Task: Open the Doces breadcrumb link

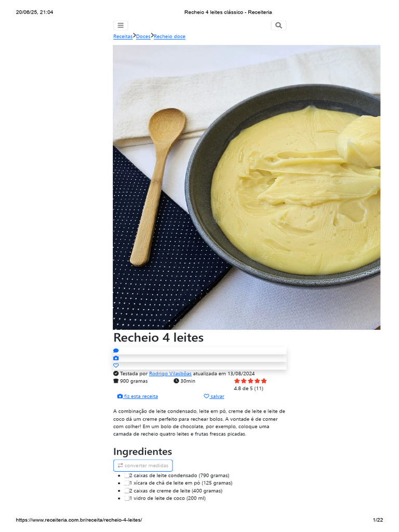Action: 143,37
